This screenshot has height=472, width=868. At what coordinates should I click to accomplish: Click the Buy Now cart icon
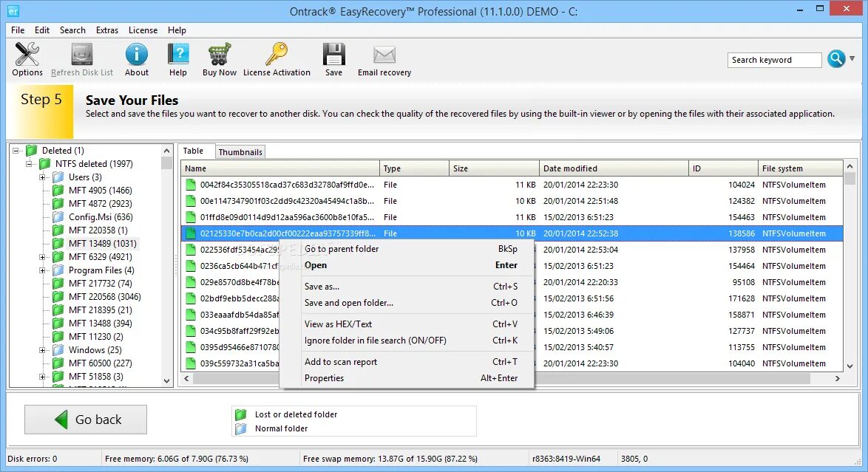(219, 55)
